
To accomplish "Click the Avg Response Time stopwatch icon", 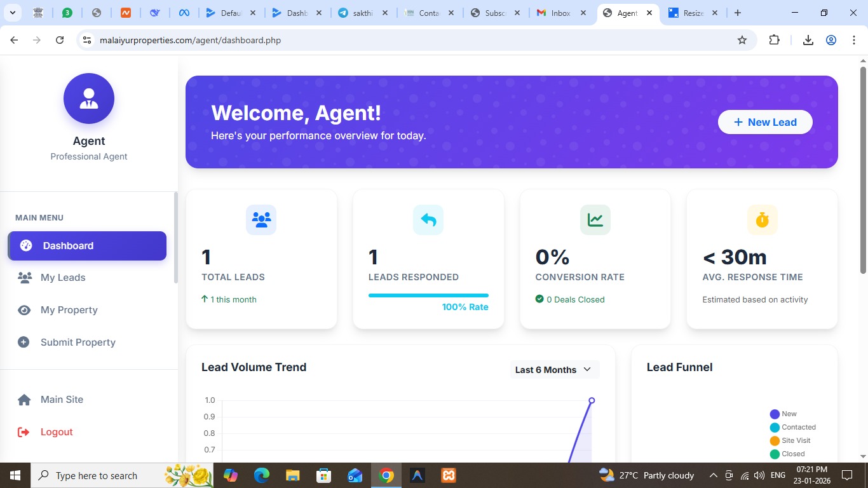I will click(761, 219).
